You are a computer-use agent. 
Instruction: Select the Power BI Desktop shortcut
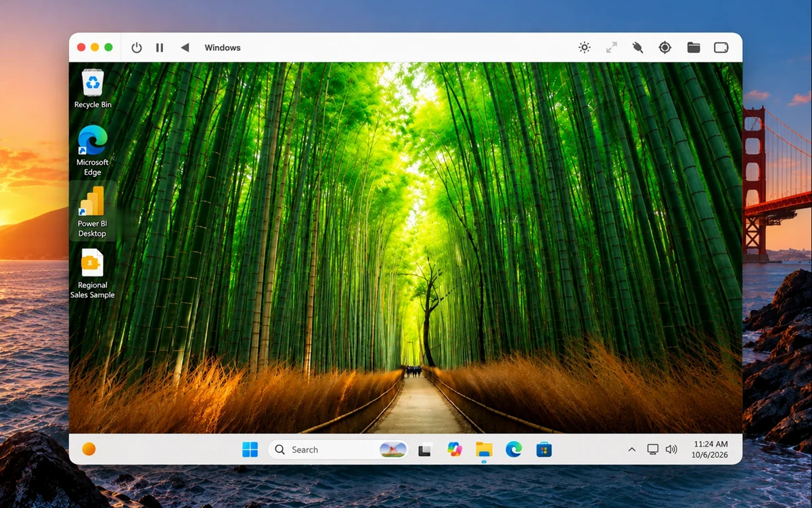[93, 211]
